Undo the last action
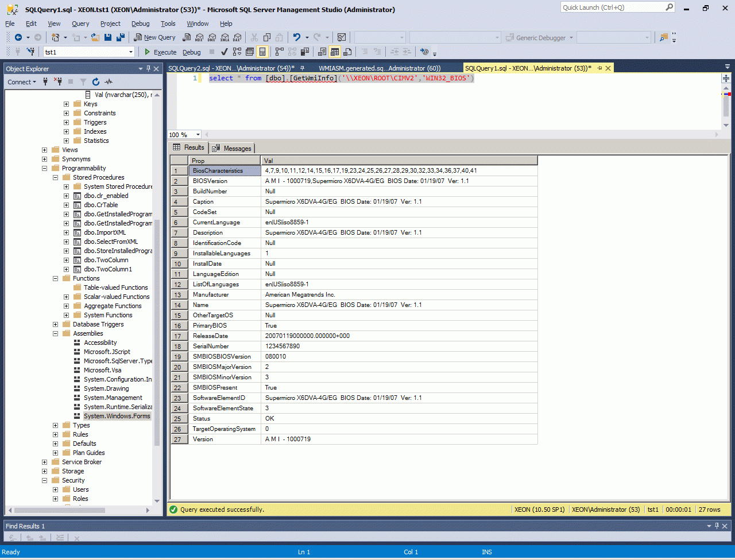Screen dimensions: 735x560 (x=296, y=37)
